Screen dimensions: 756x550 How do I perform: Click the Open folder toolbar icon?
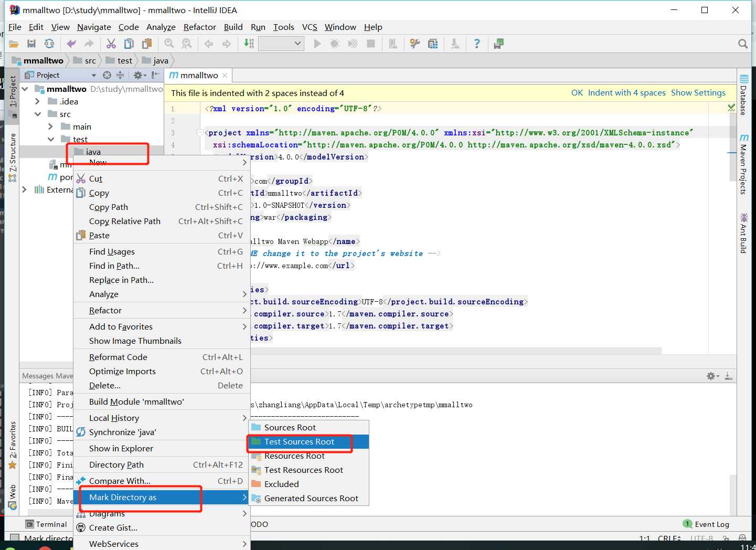[14, 44]
